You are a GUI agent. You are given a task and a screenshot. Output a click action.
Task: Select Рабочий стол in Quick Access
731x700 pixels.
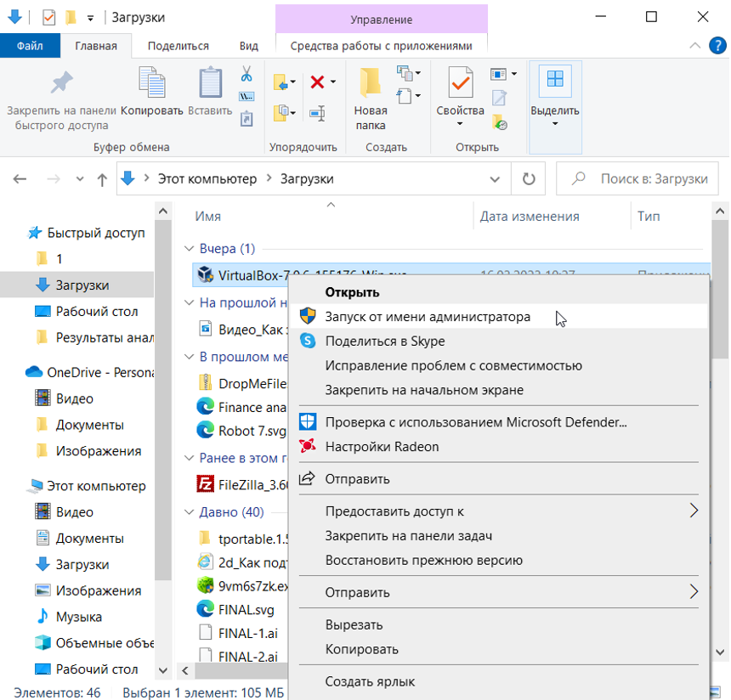(97, 312)
